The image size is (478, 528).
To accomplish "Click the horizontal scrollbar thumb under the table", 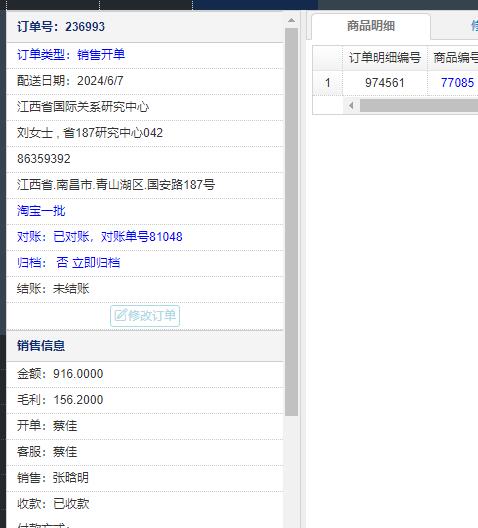I will [419, 106].
